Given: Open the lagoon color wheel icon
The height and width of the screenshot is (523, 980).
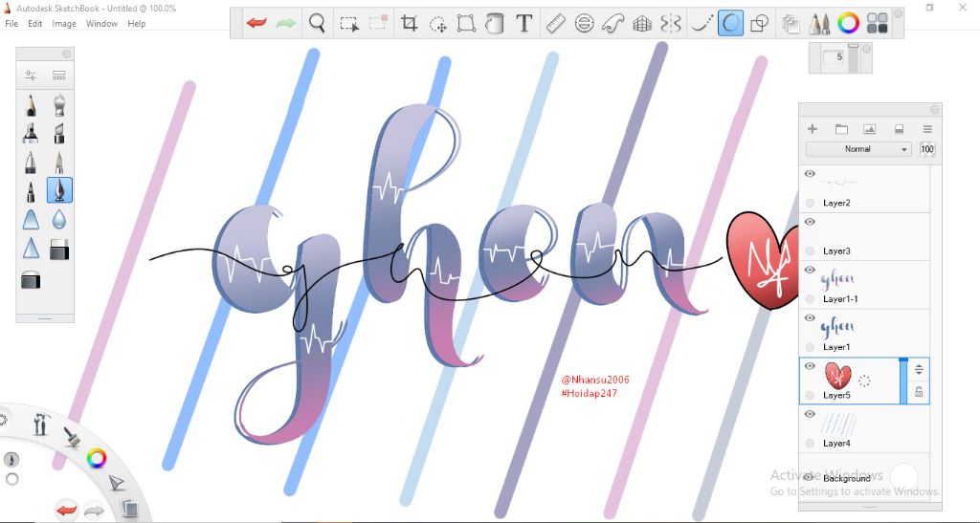Looking at the screenshot, I should coord(97,459).
